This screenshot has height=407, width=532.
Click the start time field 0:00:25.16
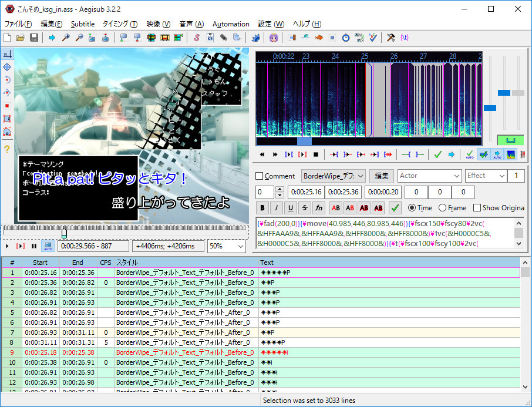(306, 192)
